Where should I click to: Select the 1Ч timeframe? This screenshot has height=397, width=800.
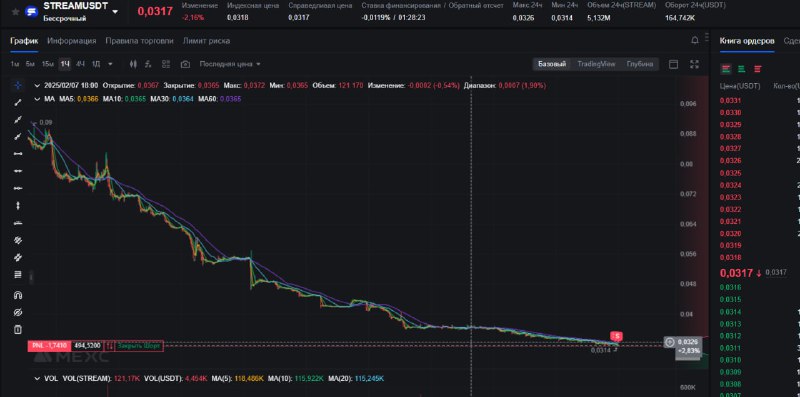coord(65,64)
